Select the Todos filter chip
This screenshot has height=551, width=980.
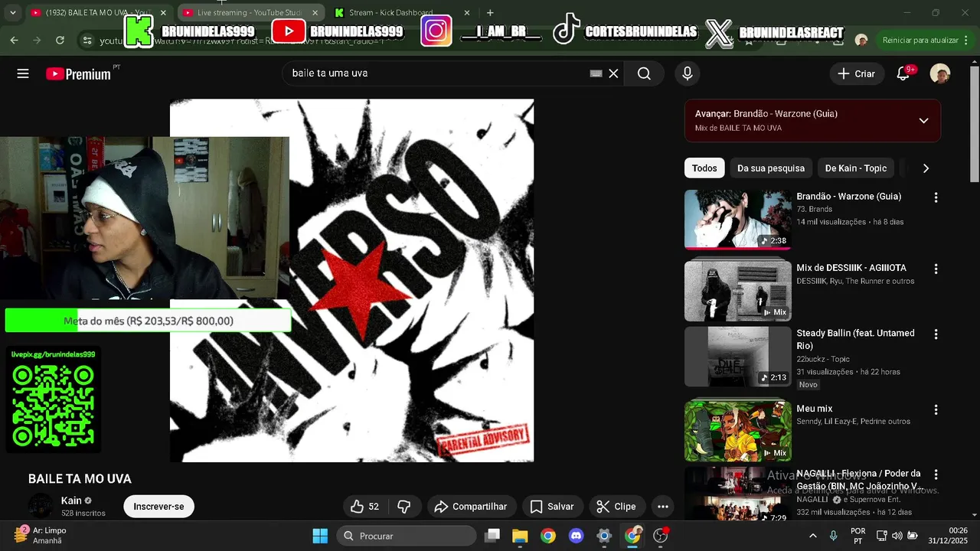704,168
